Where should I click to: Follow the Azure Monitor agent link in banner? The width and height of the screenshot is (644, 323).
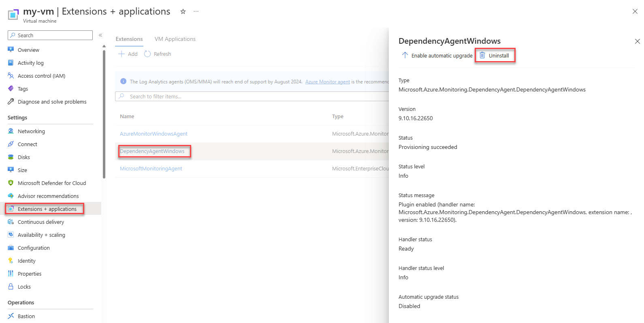tap(327, 82)
